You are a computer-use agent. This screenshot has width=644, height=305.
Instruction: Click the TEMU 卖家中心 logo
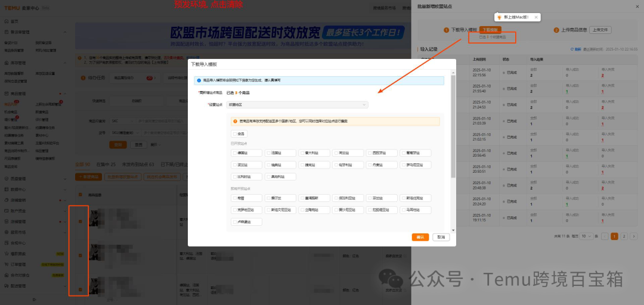click(23, 8)
